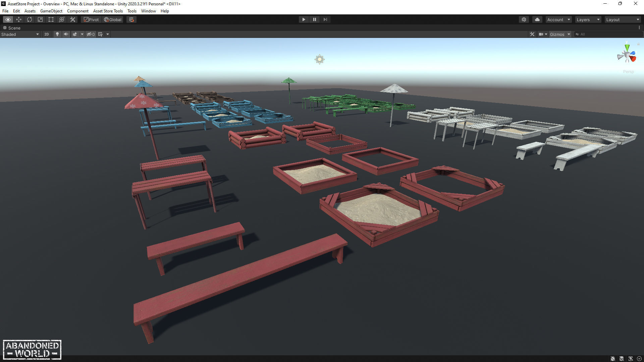The width and height of the screenshot is (644, 362).
Task: Open the Window menu
Action: (149, 11)
